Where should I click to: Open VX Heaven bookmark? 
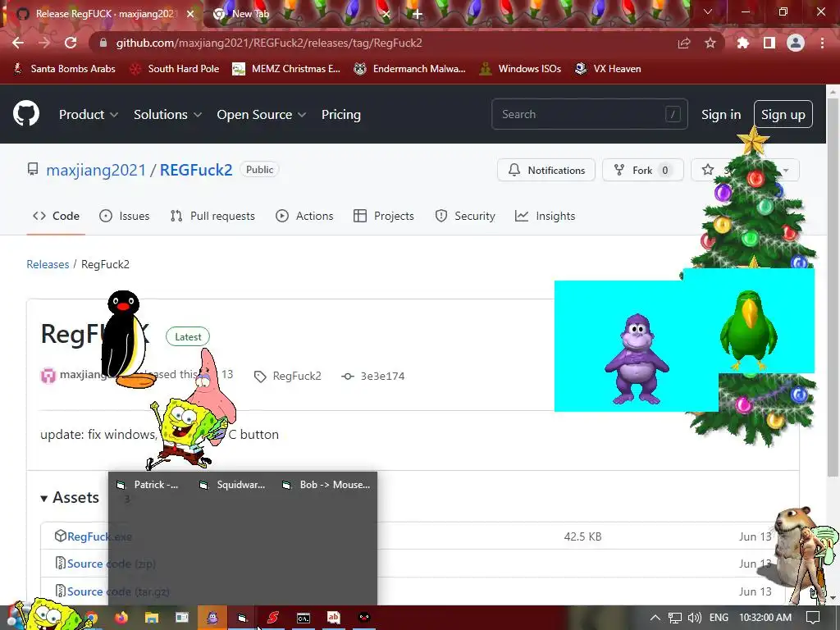pos(608,69)
